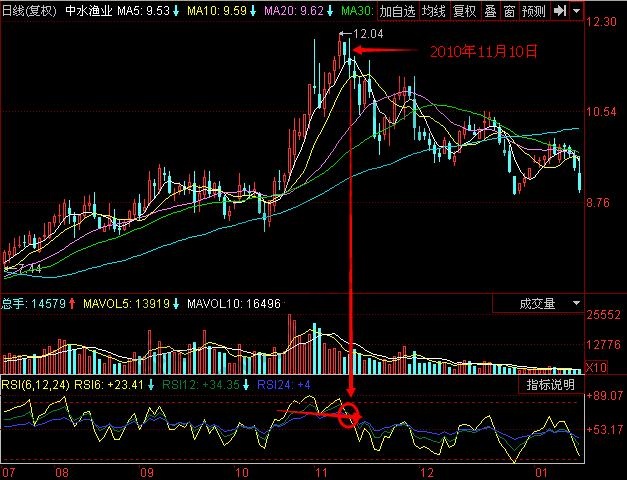The width and height of the screenshot is (627, 480).
Task: Open the 指标说明 indicator description
Action: pyautogui.click(x=550, y=384)
